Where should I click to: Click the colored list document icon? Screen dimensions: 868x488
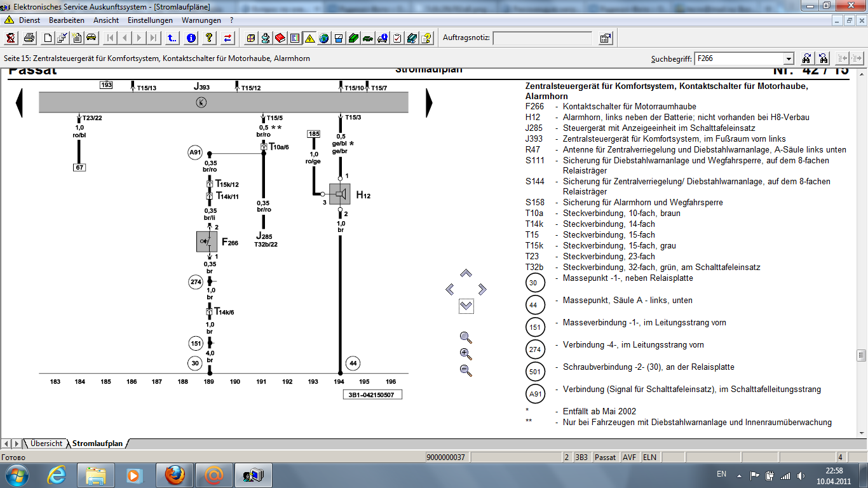295,38
